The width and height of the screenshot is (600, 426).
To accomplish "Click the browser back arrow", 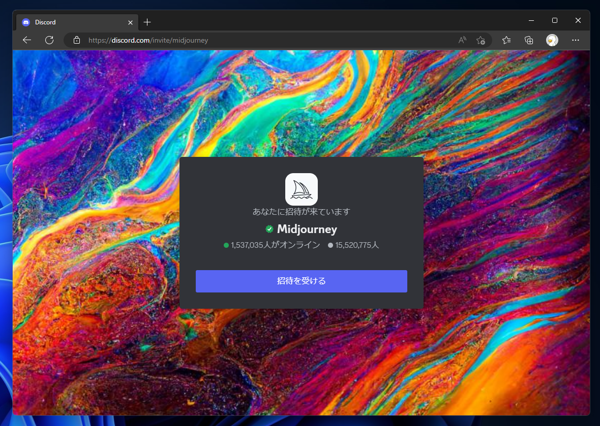I will pos(27,40).
